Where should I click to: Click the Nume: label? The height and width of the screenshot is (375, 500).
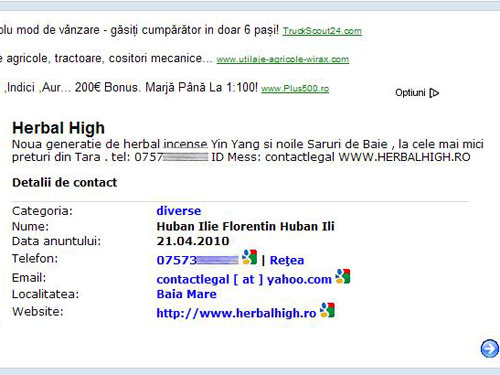30,226
